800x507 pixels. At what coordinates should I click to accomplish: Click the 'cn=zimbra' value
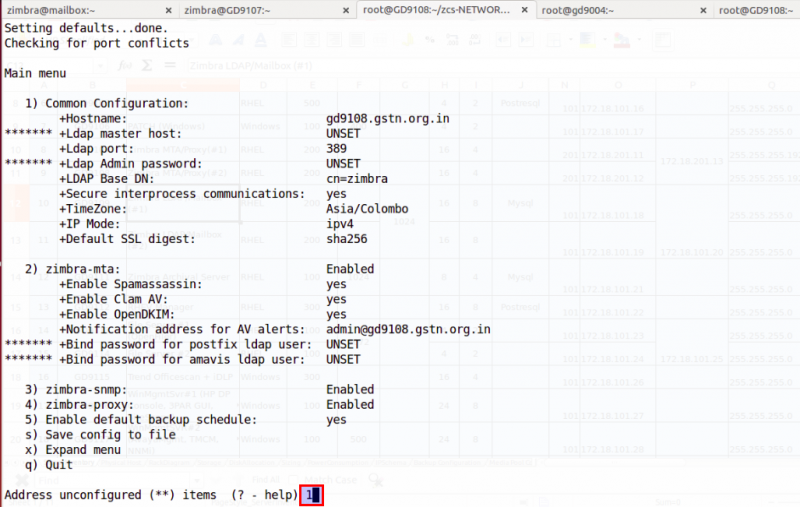coord(357,179)
